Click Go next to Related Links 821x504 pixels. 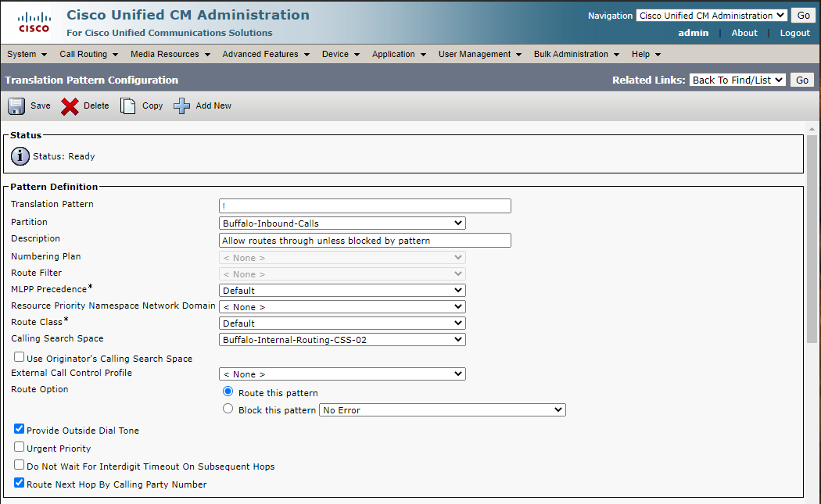click(x=802, y=80)
